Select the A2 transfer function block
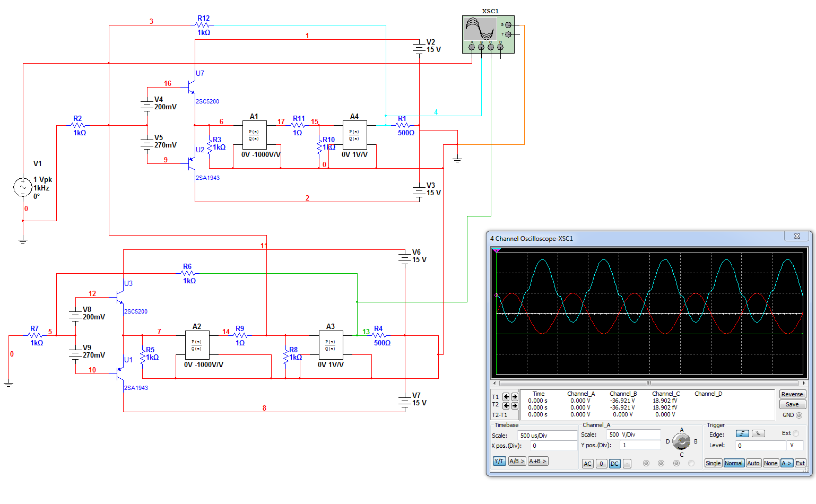 [197, 345]
